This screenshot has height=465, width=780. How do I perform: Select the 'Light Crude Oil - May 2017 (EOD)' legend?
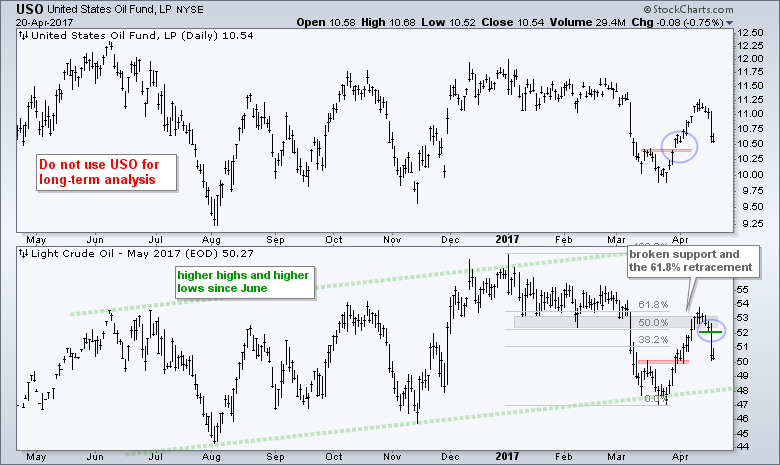[142, 254]
